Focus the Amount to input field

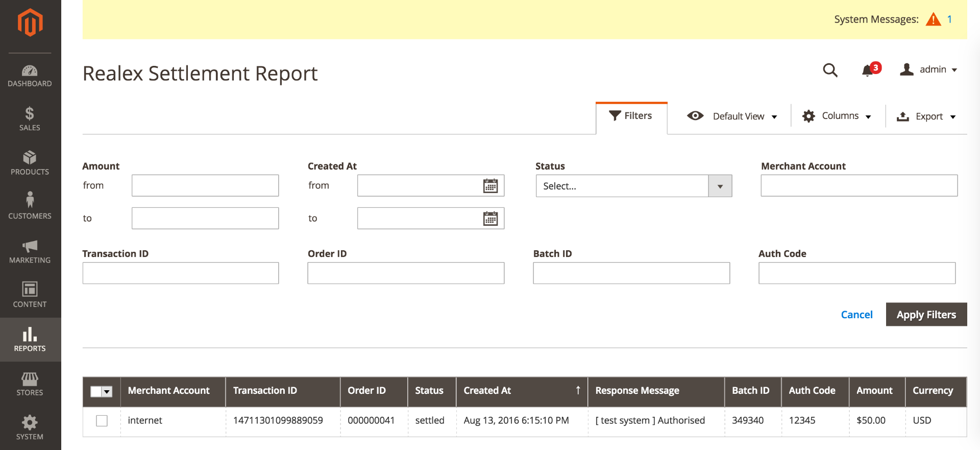pos(205,218)
